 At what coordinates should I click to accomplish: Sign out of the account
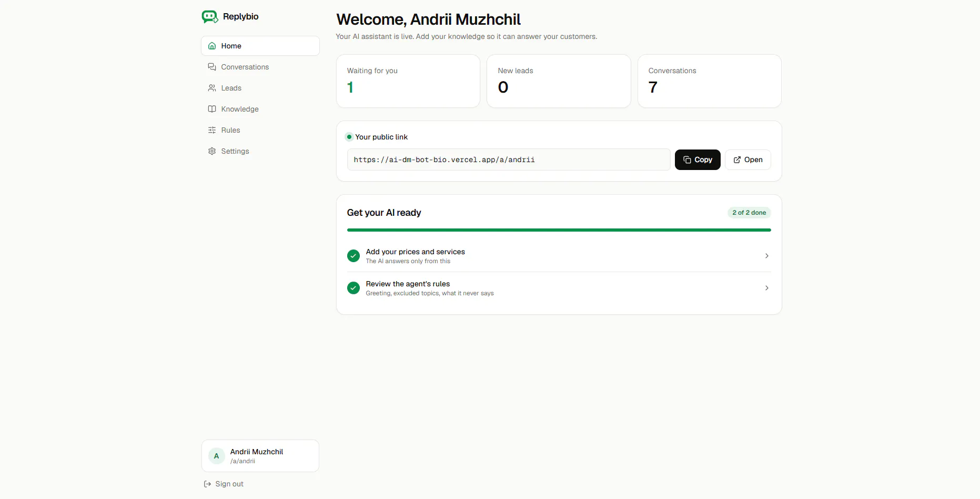click(x=224, y=484)
